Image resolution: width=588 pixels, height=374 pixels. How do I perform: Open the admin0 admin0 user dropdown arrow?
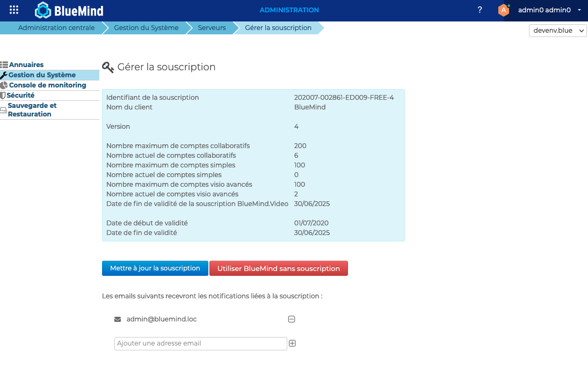(x=579, y=10)
